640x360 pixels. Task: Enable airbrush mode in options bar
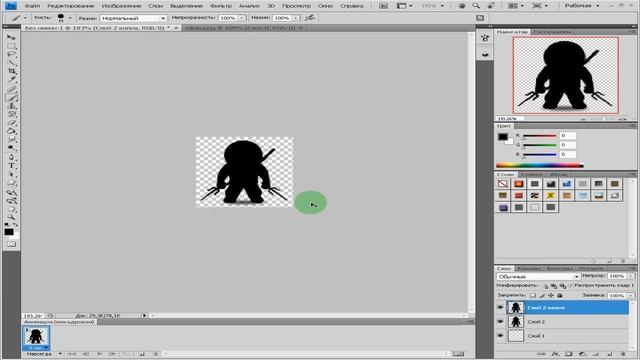coord(310,18)
